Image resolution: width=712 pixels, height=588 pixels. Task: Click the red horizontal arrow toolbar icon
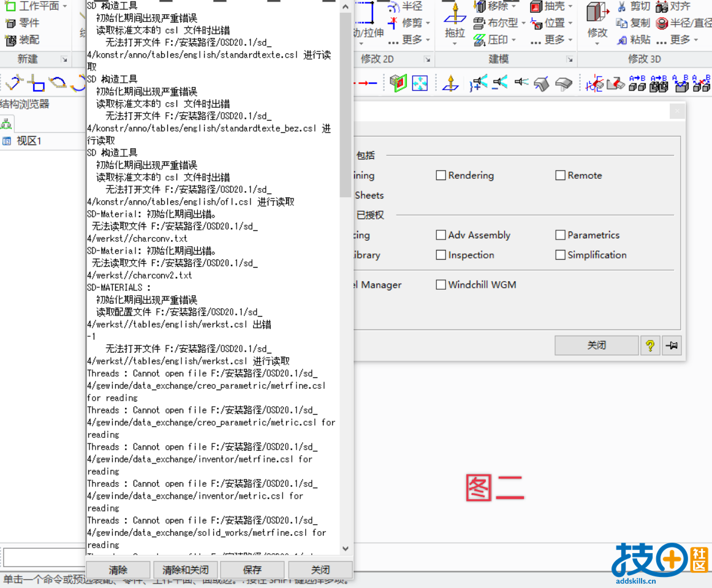[366, 83]
